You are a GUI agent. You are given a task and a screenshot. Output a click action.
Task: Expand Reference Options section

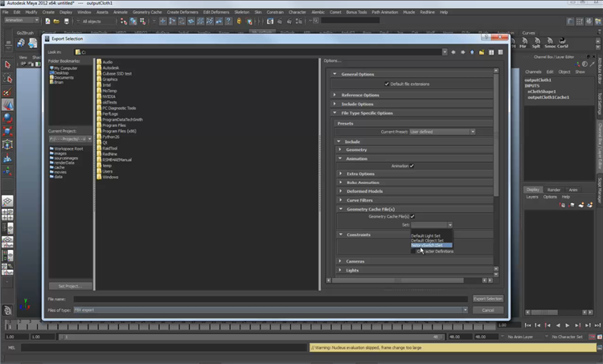click(x=334, y=95)
